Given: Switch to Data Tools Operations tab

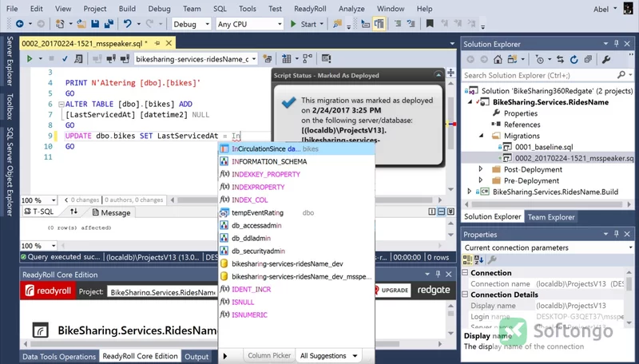Looking at the screenshot, I should coord(59,356).
